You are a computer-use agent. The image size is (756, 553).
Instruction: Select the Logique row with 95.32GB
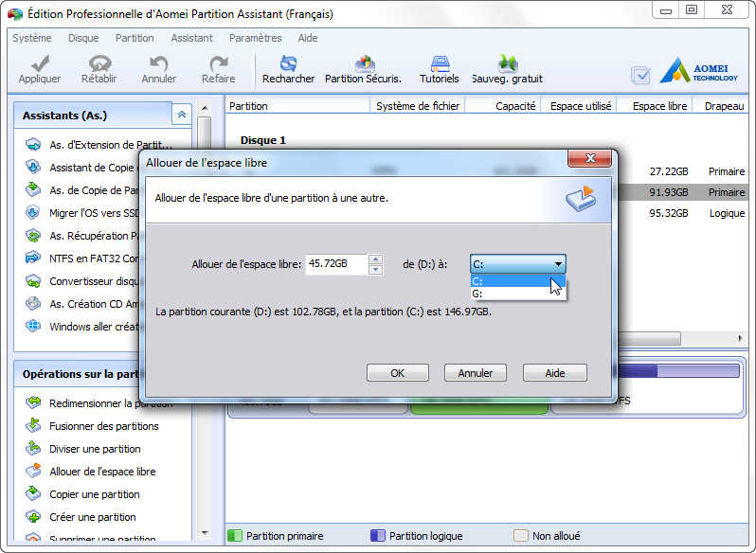coord(682,213)
